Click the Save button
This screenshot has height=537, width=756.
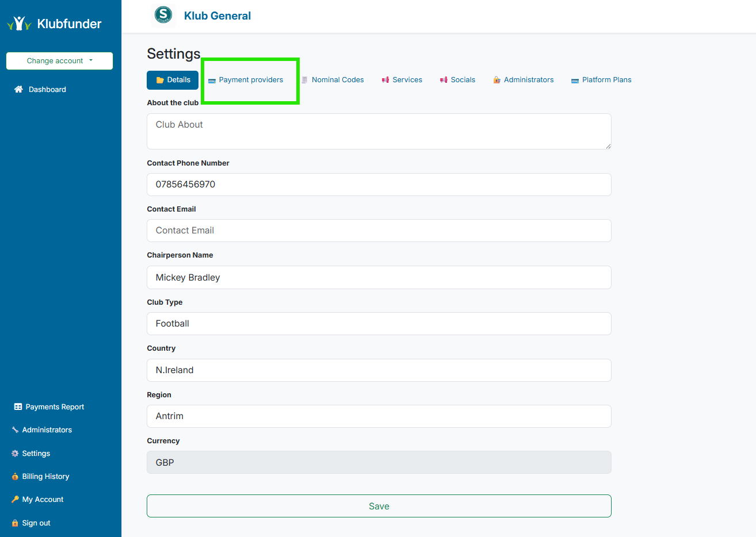(x=379, y=506)
